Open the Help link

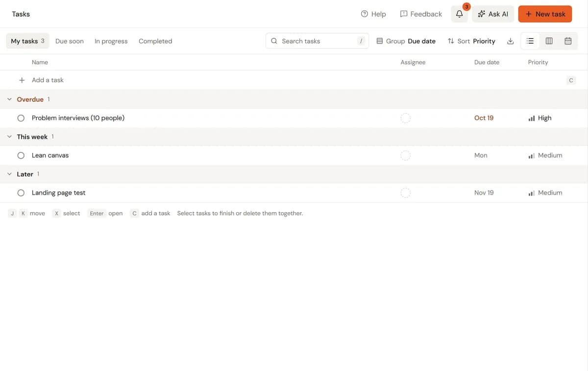click(x=373, y=14)
